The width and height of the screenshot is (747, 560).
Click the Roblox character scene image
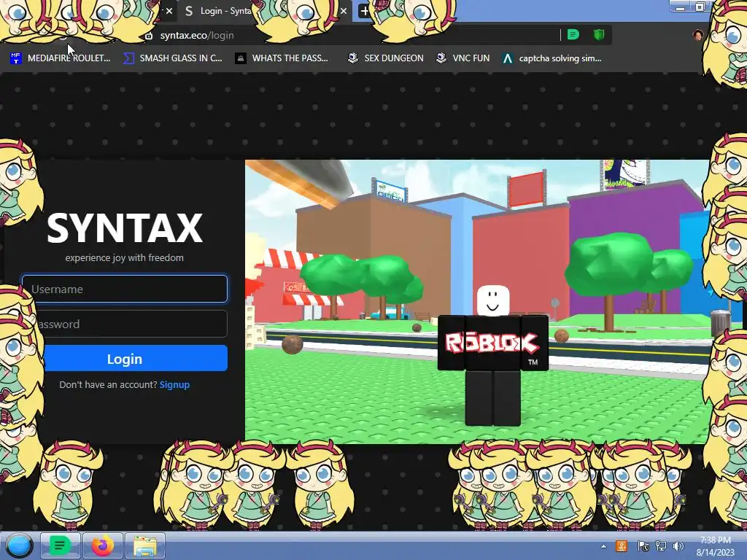pyautogui.click(x=477, y=302)
